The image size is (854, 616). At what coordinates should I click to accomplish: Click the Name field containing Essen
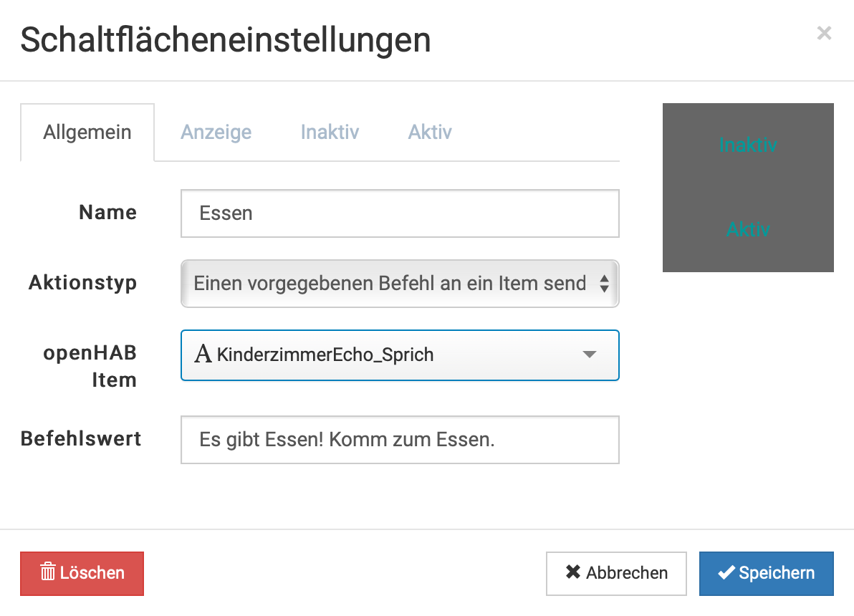tap(399, 213)
